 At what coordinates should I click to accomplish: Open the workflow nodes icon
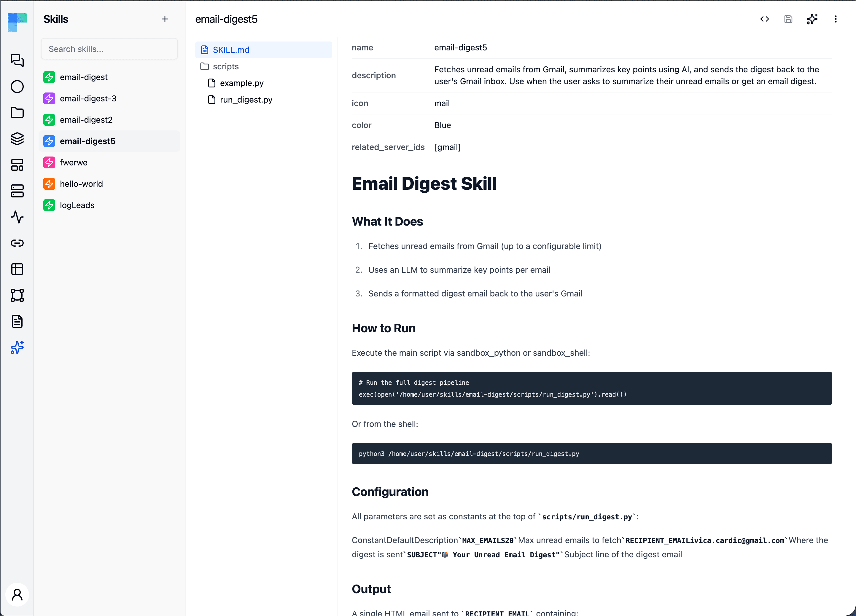point(17,295)
